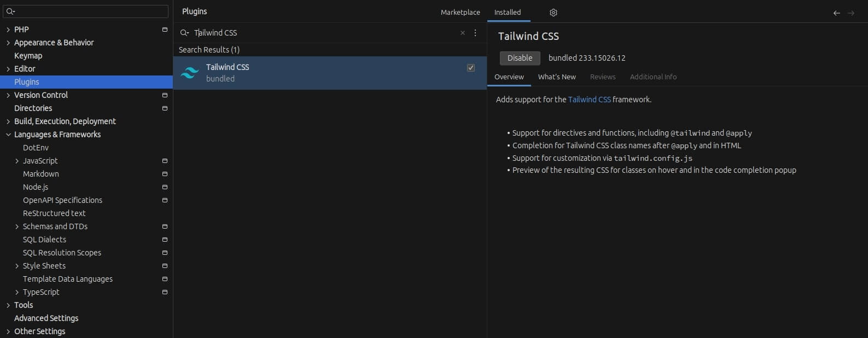Click project-level icon beside Node.js

pyautogui.click(x=165, y=187)
